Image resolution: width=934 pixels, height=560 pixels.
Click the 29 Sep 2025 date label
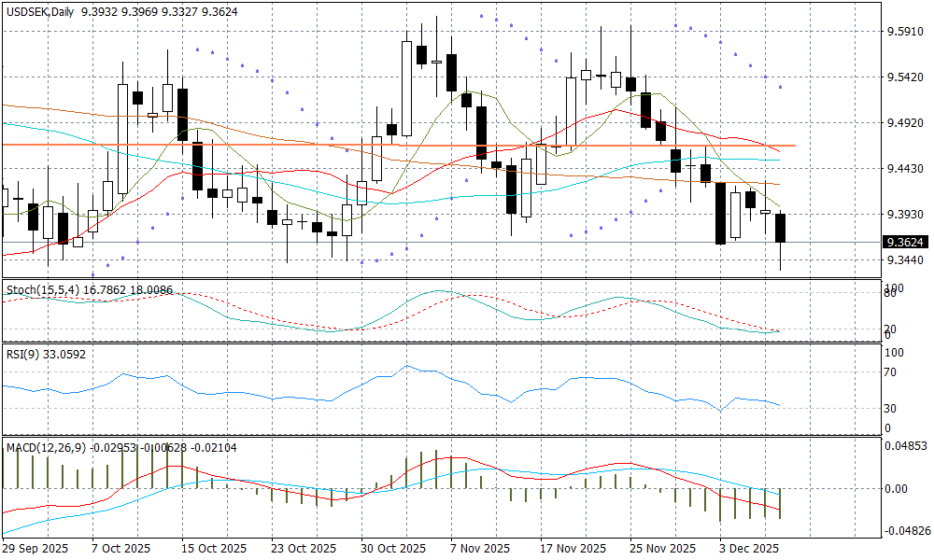tap(34, 548)
